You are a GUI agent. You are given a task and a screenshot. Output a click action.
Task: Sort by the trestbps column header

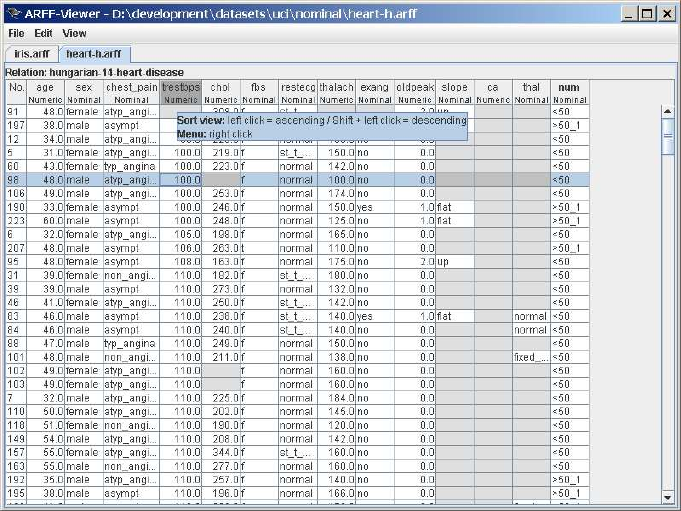[x=181, y=93]
